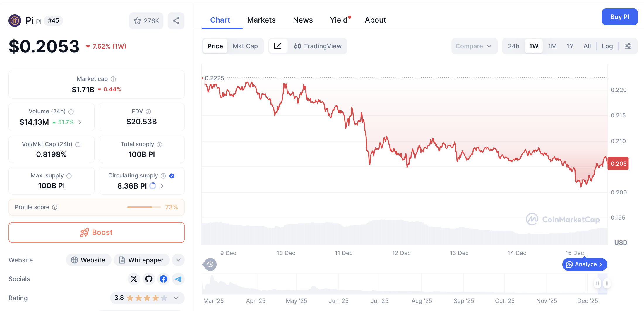644x311 pixels.
Task: Click the chart history reset icon
Action: coord(209,264)
